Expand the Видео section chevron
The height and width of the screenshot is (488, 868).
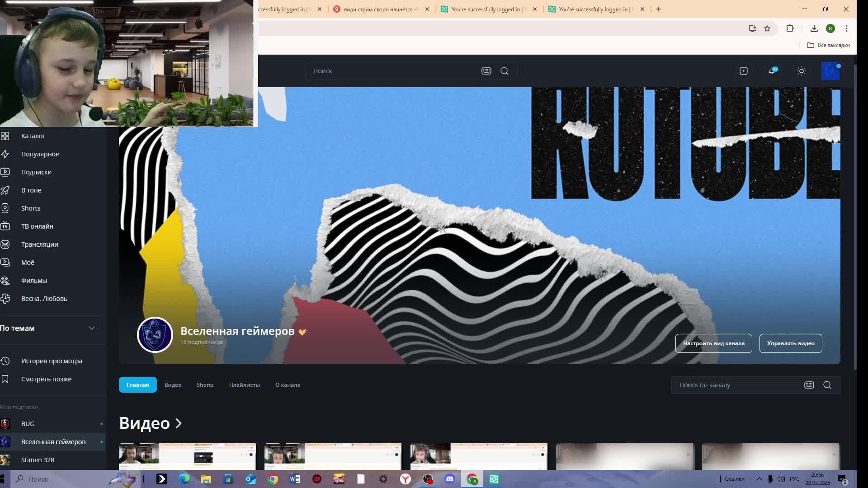pos(179,423)
